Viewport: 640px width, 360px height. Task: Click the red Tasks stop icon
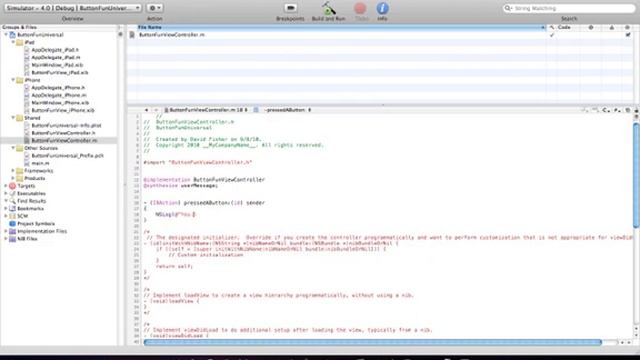point(360,8)
